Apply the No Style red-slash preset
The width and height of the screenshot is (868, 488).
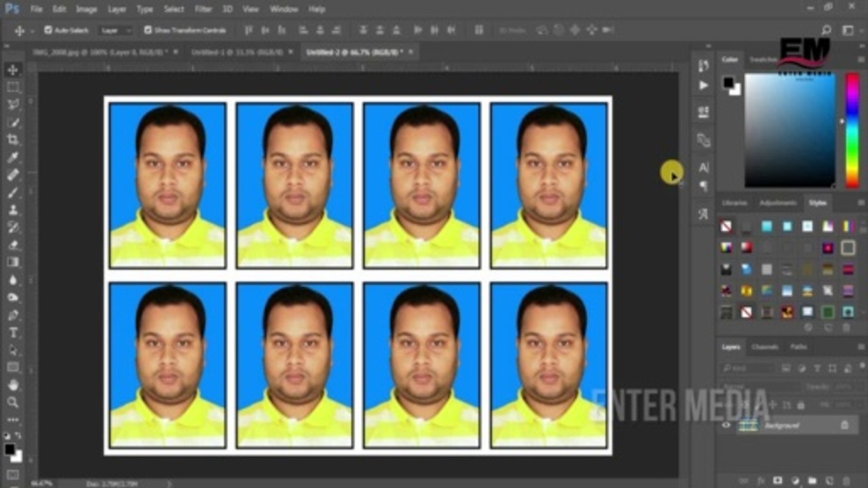pyautogui.click(x=726, y=226)
